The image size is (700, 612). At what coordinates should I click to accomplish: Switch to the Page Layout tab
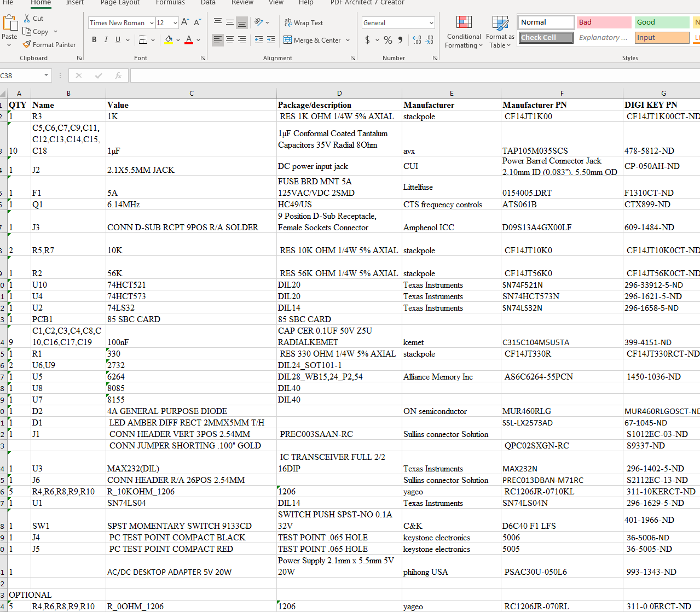120,3
